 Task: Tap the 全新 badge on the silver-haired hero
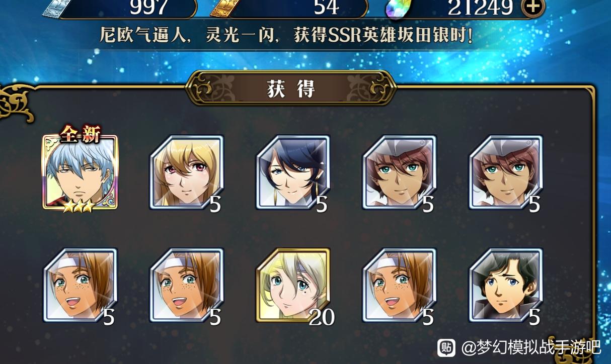(81, 134)
